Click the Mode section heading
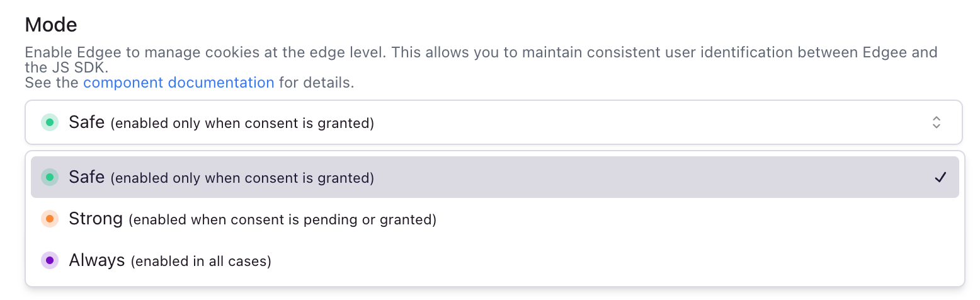 (x=51, y=25)
